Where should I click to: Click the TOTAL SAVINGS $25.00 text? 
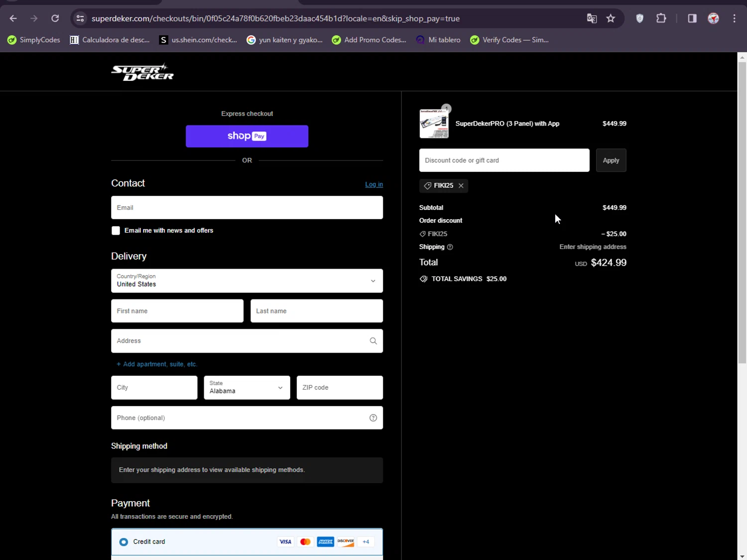click(469, 279)
